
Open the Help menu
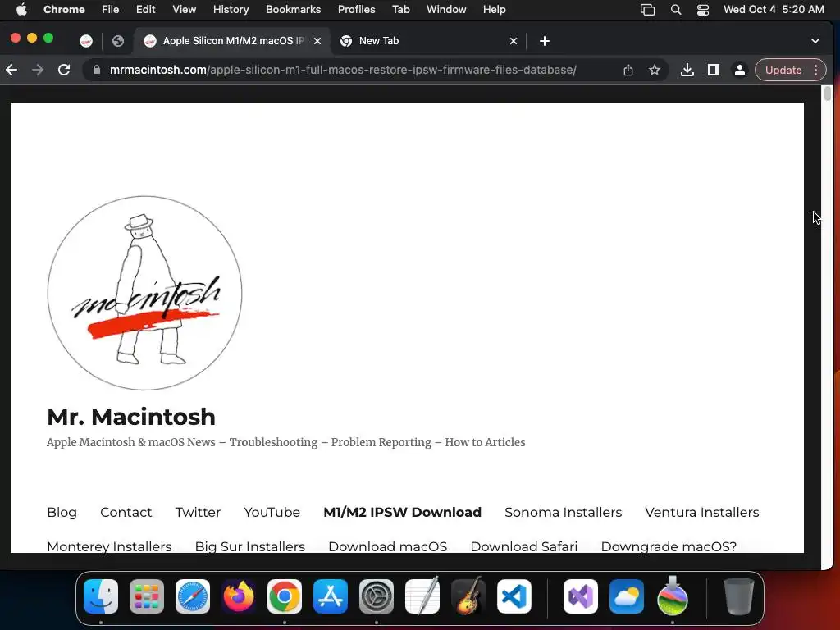point(494,9)
